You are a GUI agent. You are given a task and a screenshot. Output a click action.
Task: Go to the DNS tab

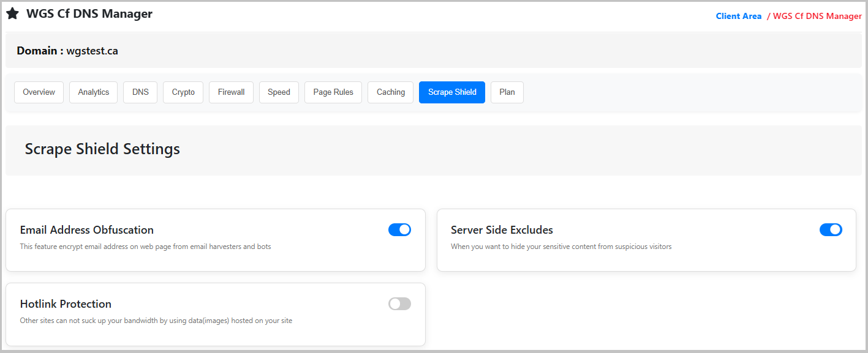pos(140,92)
